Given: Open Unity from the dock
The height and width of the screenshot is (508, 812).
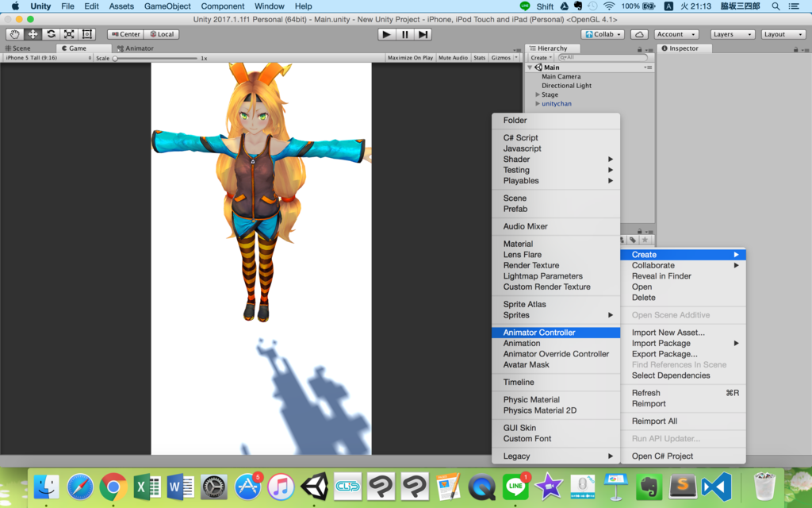Looking at the screenshot, I should (314, 487).
